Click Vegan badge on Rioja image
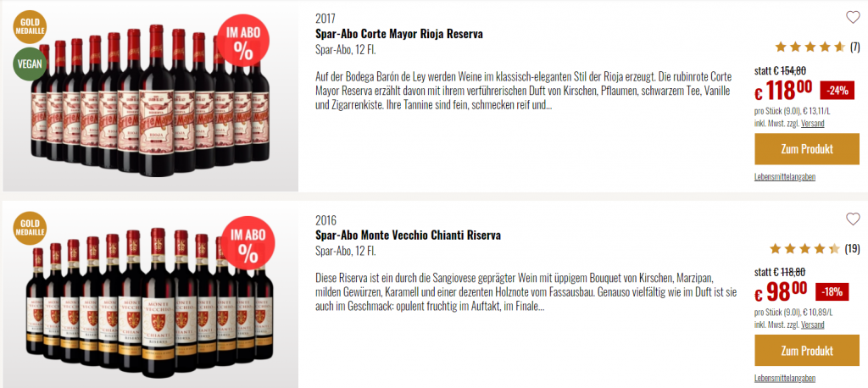The height and width of the screenshot is (388, 868). [30, 64]
